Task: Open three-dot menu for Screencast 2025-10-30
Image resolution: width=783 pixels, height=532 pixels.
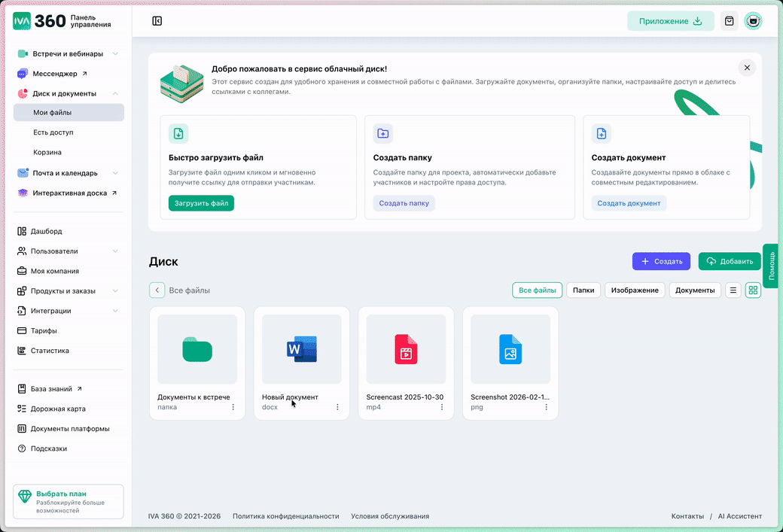Action: click(x=442, y=407)
